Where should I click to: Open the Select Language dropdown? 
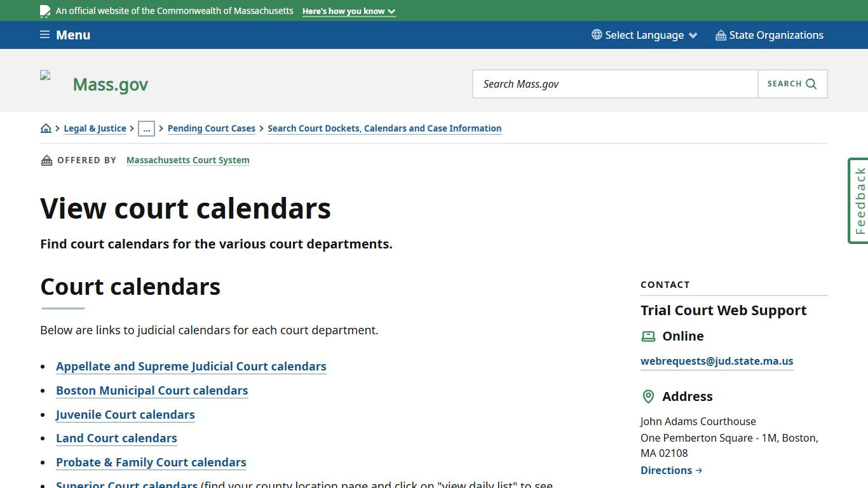[644, 35]
